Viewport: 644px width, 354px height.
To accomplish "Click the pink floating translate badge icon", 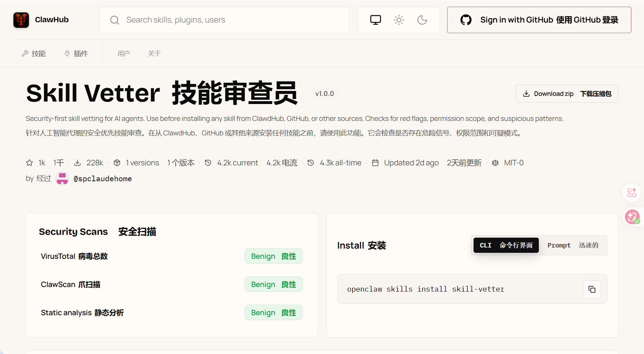I will [632, 217].
